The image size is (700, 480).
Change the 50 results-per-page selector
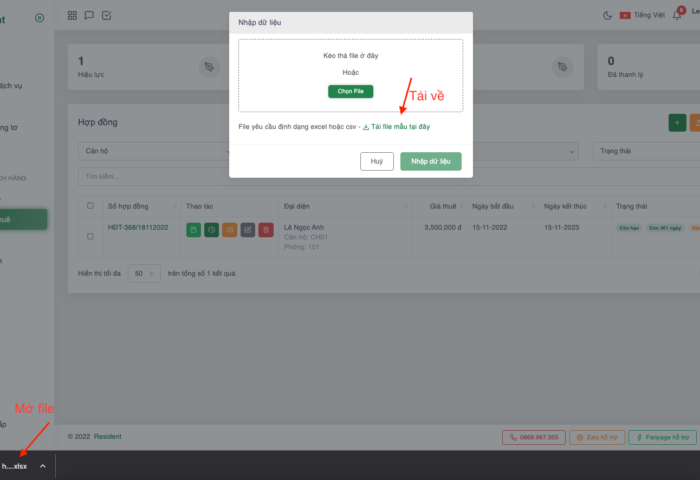pos(144,273)
